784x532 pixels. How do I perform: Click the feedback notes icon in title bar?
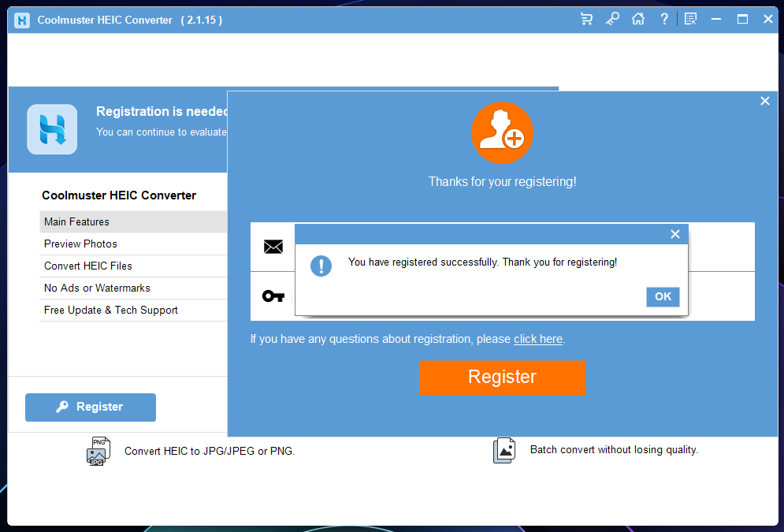690,19
